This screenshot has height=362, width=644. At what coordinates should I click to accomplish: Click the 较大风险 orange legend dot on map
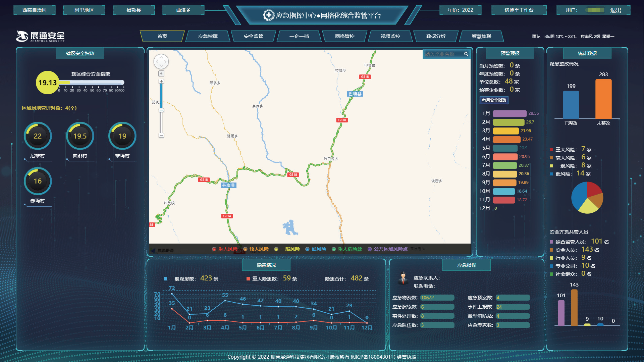(x=245, y=249)
